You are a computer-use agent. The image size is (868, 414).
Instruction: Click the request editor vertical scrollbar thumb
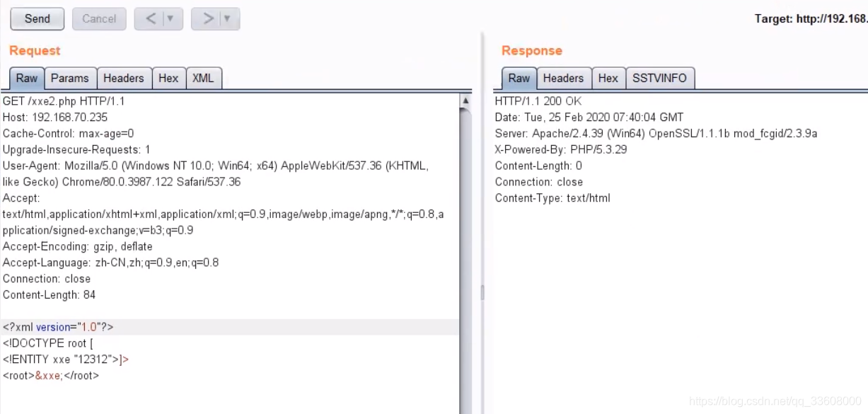465,262
